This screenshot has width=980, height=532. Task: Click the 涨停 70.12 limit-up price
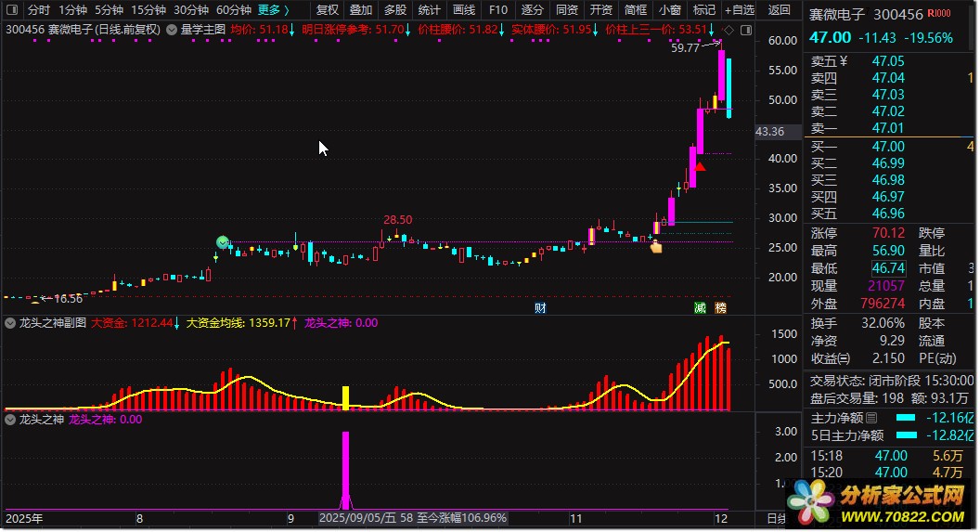click(889, 233)
